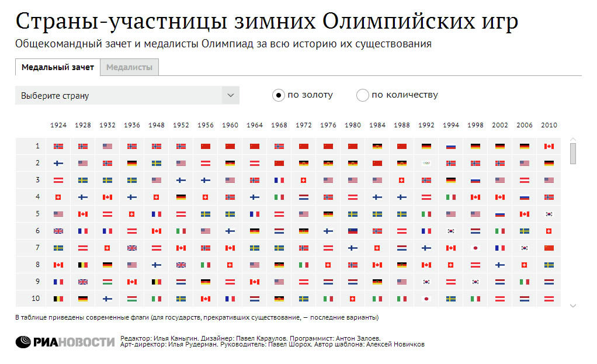Image resolution: width=597 pixels, height=364 pixels.
Task: Click Germany's flag at rank 2 for 1936
Action: tap(132, 164)
